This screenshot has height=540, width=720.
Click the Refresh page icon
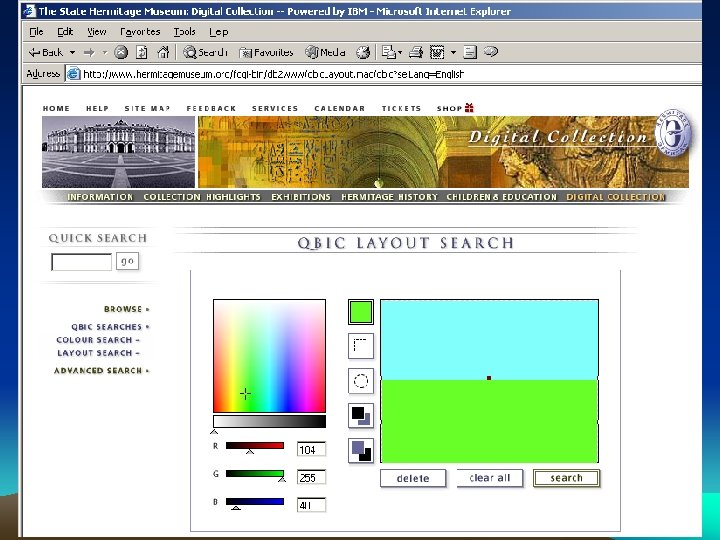pos(142,52)
